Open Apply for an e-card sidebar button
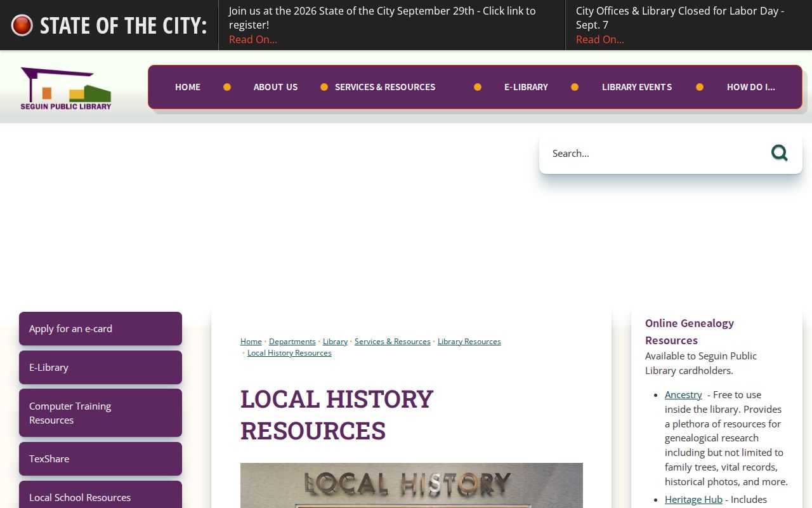This screenshot has width=812, height=508. 100,328
